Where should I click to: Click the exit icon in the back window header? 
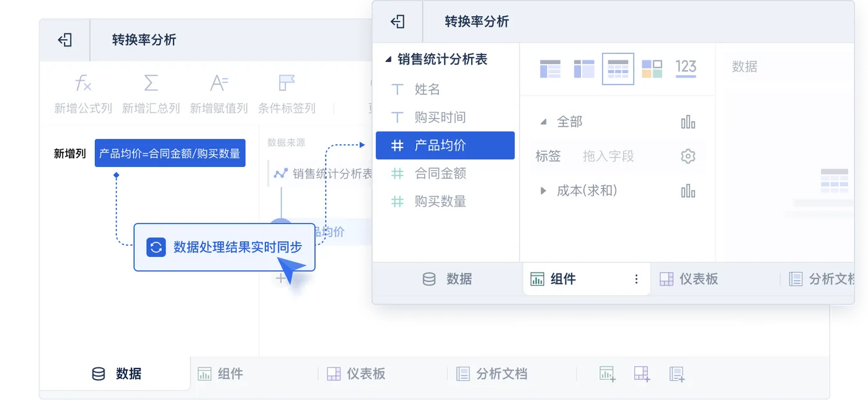[65, 40]
